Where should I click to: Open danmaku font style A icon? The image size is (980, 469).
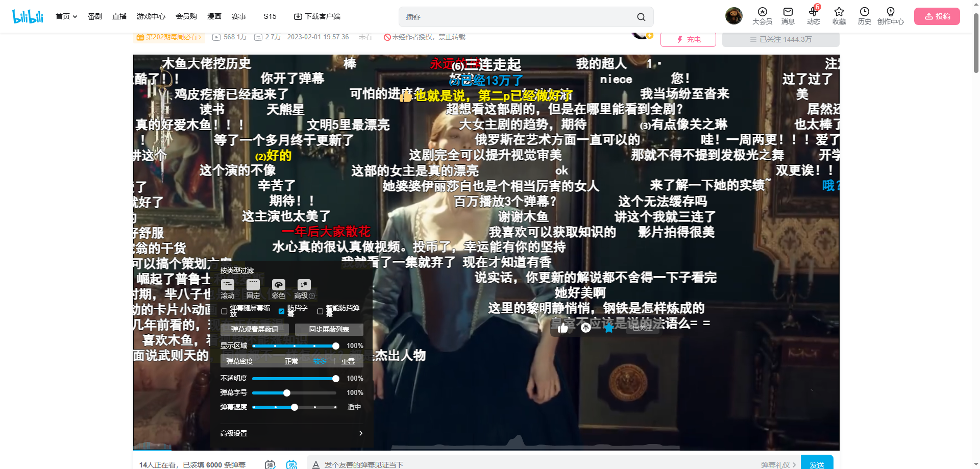316,464
